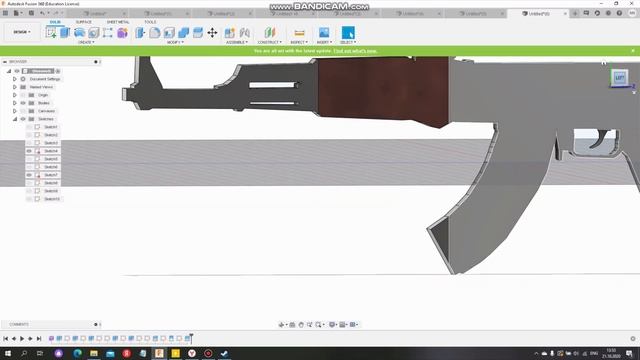The image size is (640, 360).
Task: Hide the Bodies folder
Action: coord(23,103)
